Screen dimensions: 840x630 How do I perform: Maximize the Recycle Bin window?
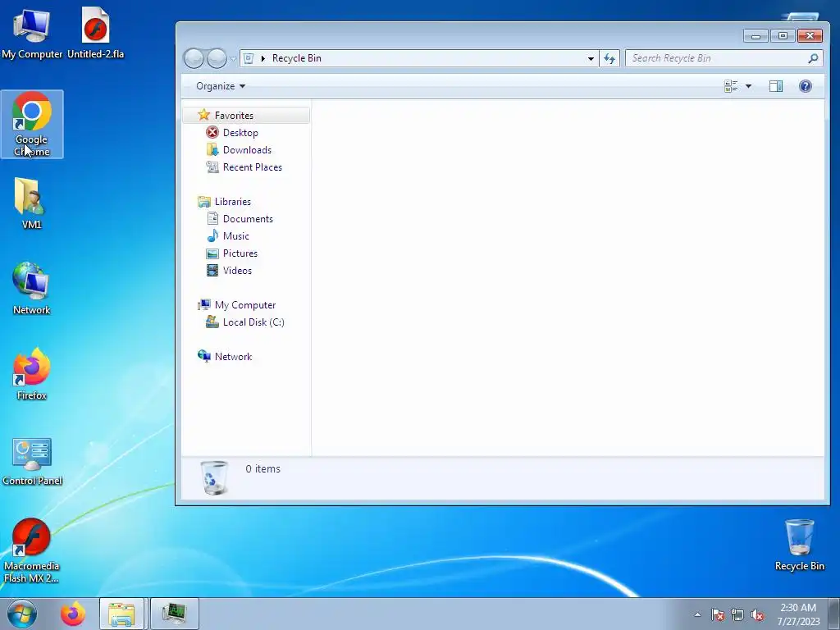pyautogui.click(x=783, y=36)
